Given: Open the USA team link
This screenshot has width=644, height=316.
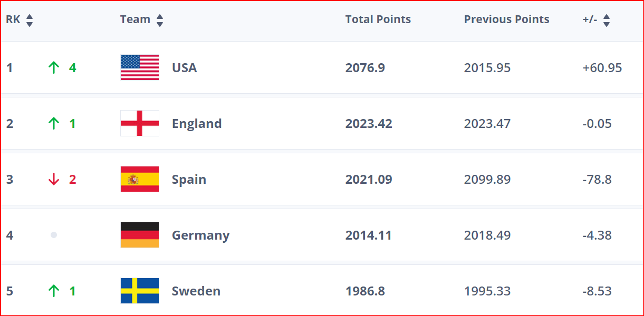Looking at the screenshot, I should 184,68.
